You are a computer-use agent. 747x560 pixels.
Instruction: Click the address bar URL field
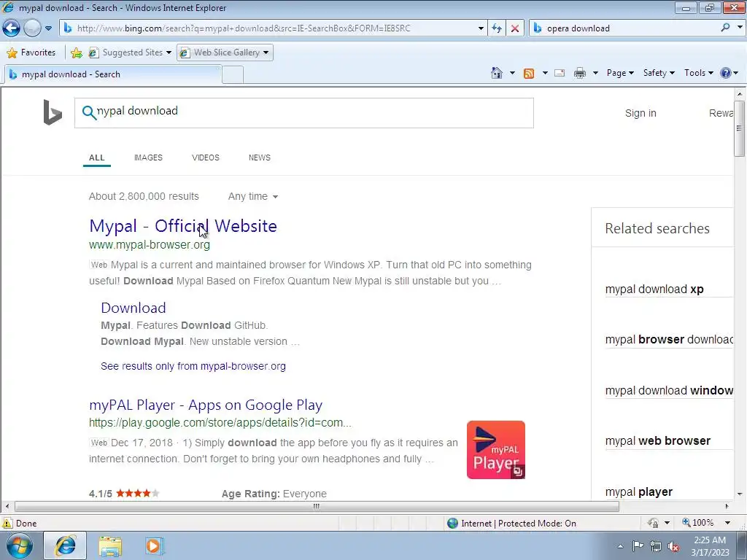coord(274,28)
